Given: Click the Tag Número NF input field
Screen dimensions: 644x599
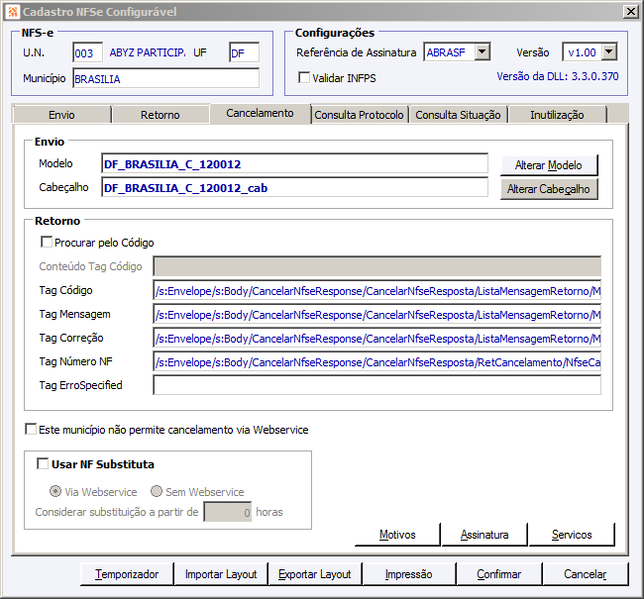Looking at the screenshot, I should click(x=377, y=362).
